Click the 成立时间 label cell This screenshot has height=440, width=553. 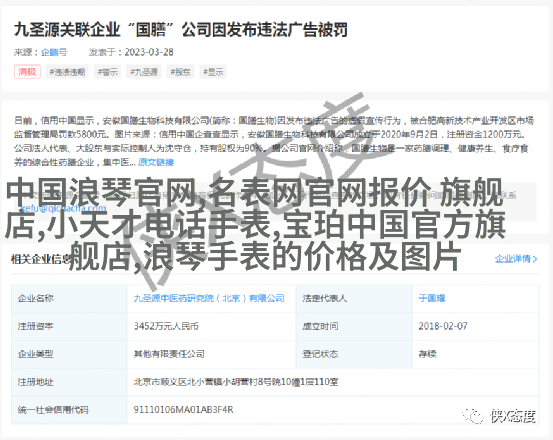click(x=354, y=326)
